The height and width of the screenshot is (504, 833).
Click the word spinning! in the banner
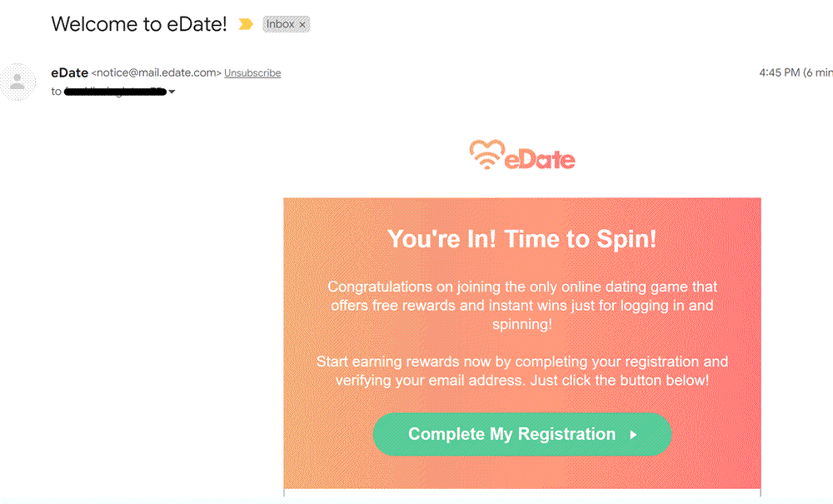pos(522,324)
